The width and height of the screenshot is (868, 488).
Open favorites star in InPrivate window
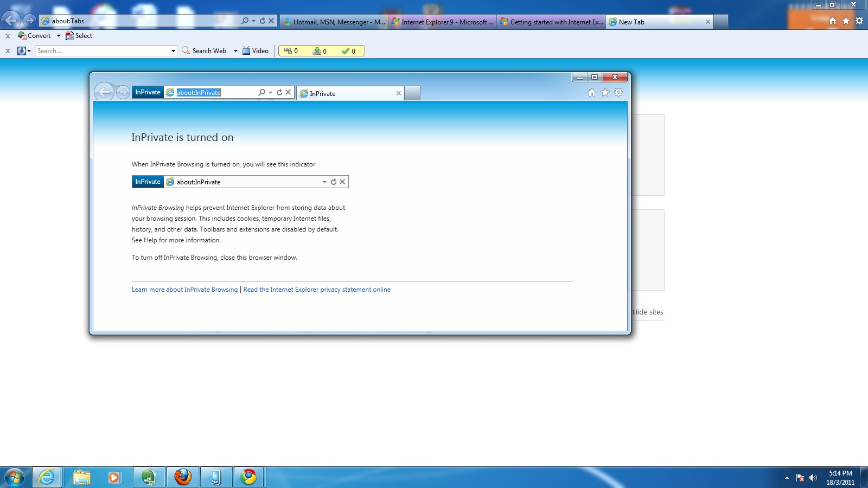click(x=605, y=93)
